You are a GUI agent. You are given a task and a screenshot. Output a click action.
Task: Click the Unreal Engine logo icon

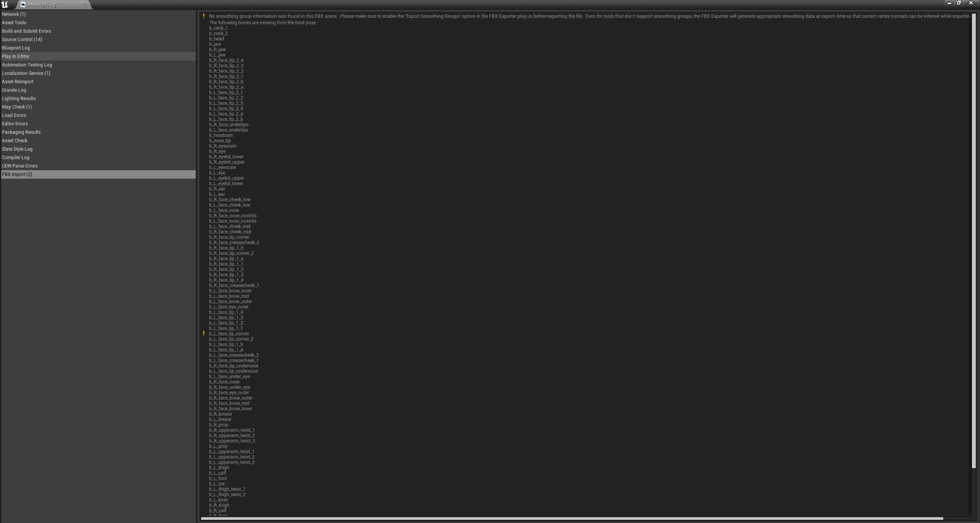5,4
